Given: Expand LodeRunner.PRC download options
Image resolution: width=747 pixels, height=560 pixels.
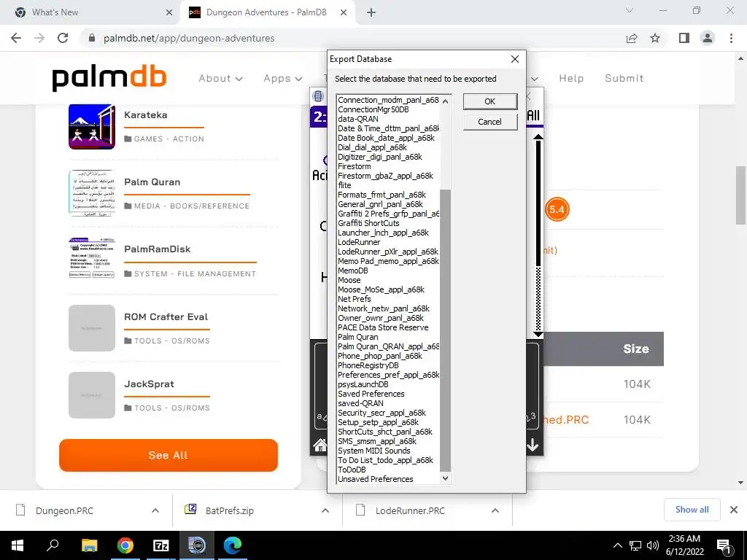Looking at the screenshot, I should point(495,510).
